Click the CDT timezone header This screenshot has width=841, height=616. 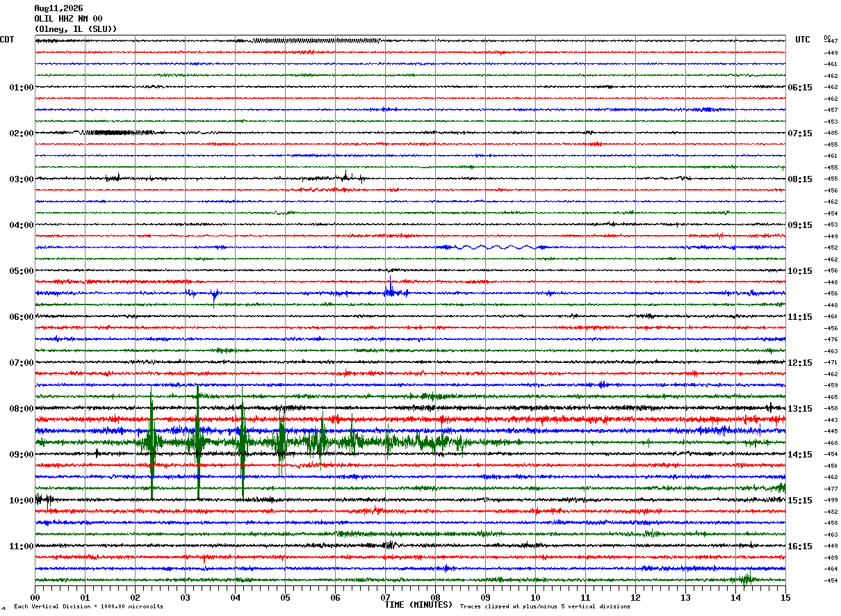click(x=7, y=40)
